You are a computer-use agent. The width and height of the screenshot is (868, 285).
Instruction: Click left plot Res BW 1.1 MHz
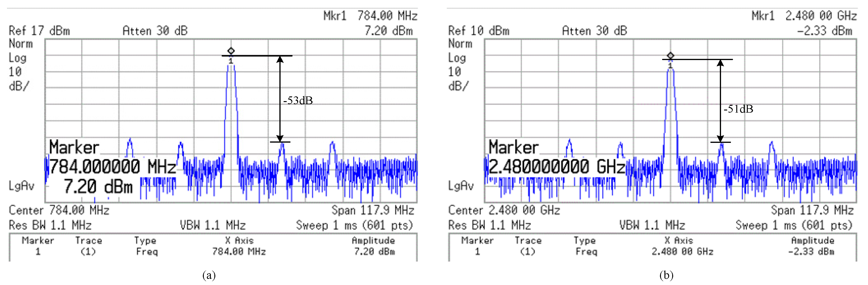point(50,225)
